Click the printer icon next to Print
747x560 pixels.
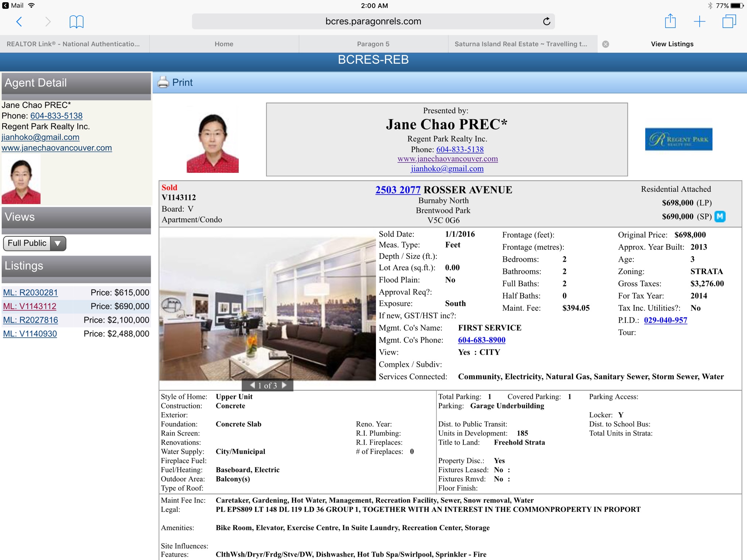point(163,82)
